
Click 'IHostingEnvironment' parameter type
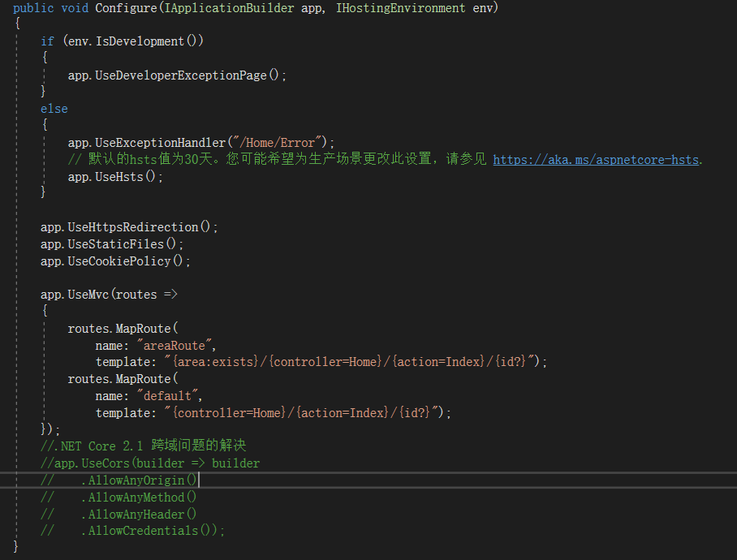400,8
